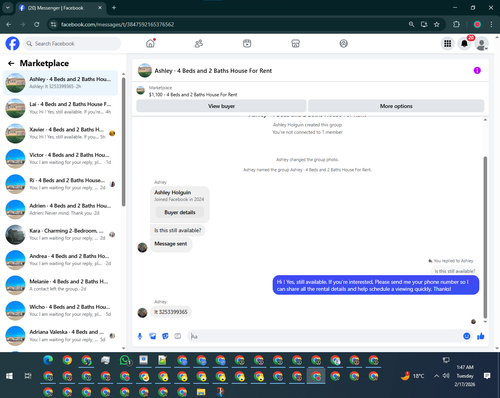The image size is (500, 398).
Task: Click the View buyer button
Action: [x=221, y=106]
